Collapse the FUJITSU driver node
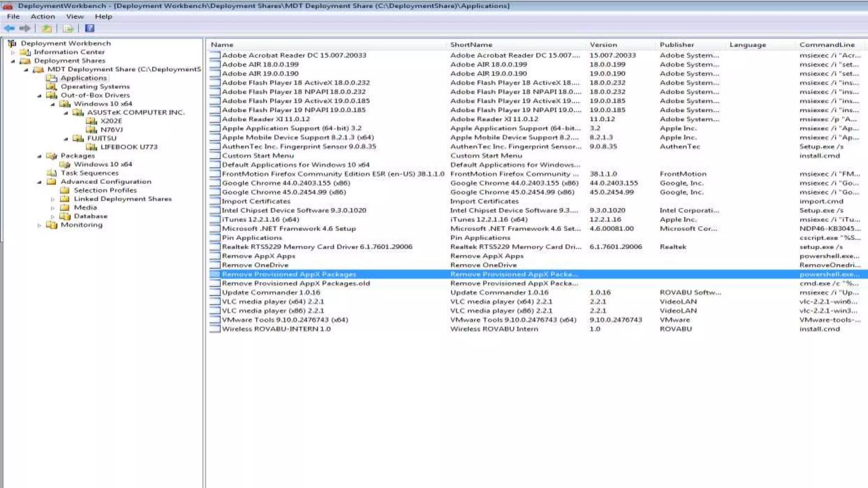Viewport: 868px width, 488px height. pyautogui.click(x=66, y=139)
